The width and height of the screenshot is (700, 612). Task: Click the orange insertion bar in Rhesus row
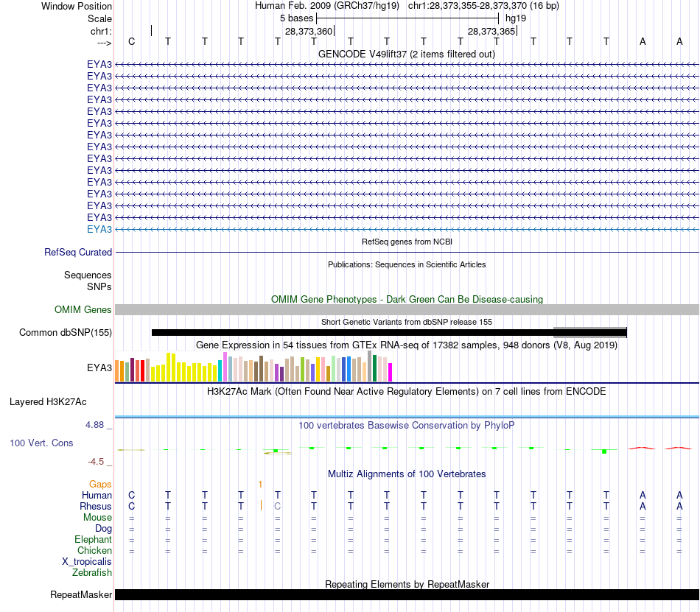[x=261, y=505]
